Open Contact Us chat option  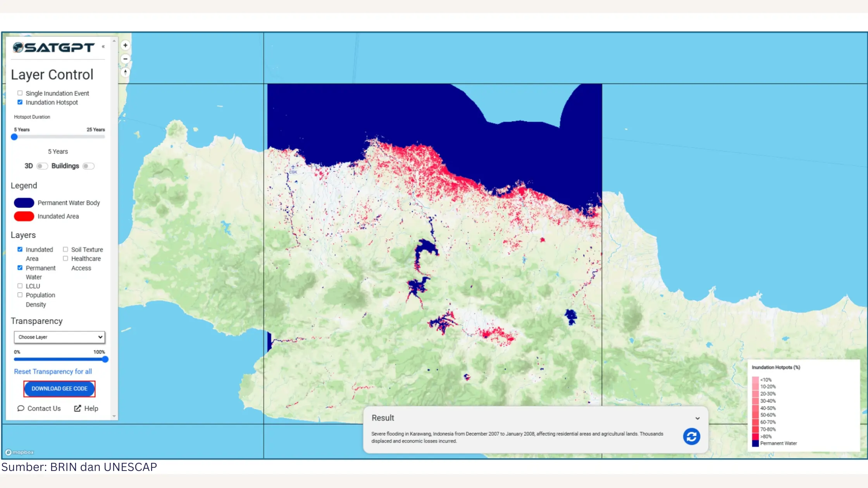tap(39, 408)
